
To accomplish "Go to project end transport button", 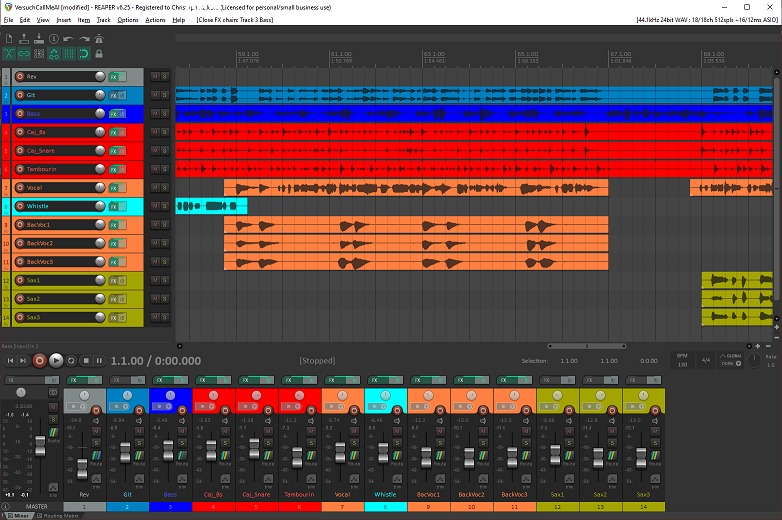I will (x=23, y=360).
